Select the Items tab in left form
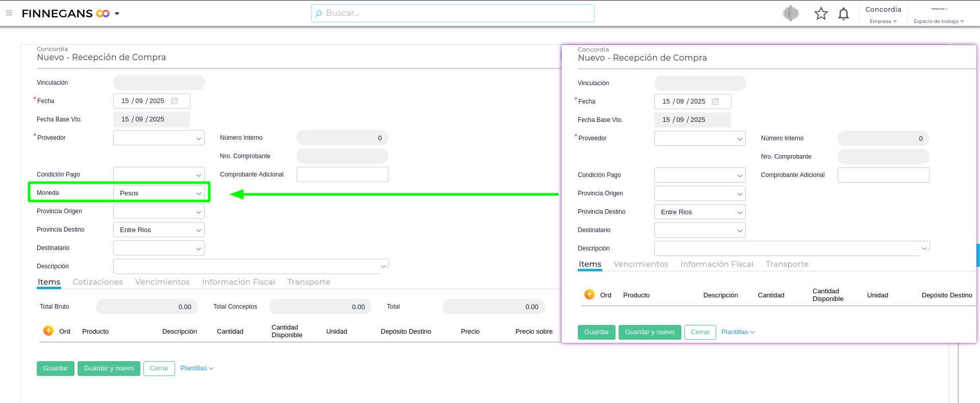This screenshot has width=980, height=403. [x=49, y=282]
